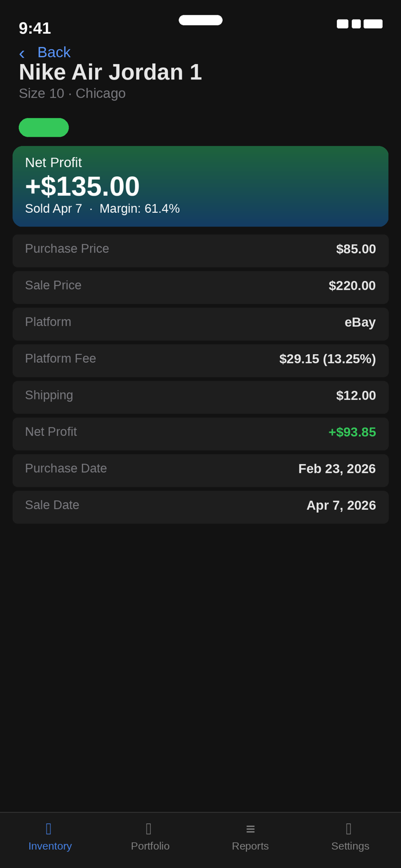Tap the 9:41 clock in status bar

(35, 28)
